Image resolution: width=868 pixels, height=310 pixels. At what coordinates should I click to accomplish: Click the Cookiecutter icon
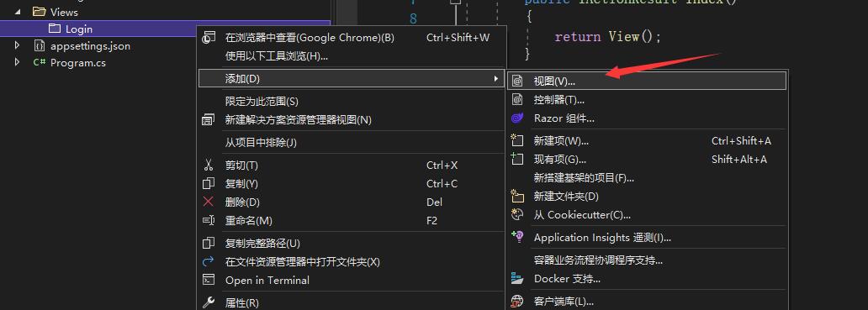point(517,214)
